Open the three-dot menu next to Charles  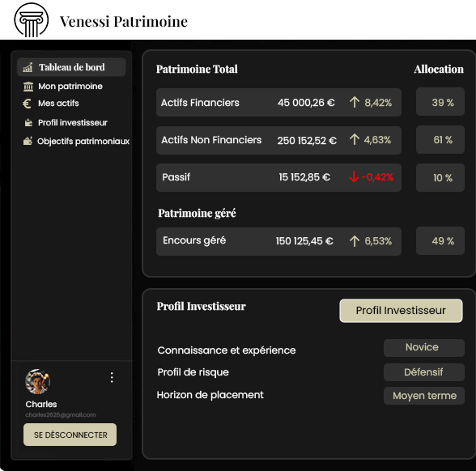point(112,377)
